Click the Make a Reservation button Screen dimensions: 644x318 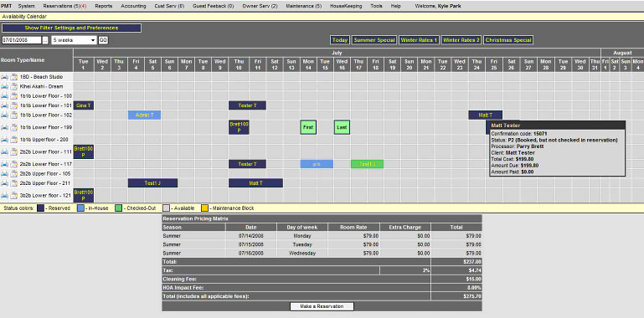coord(322,306)
